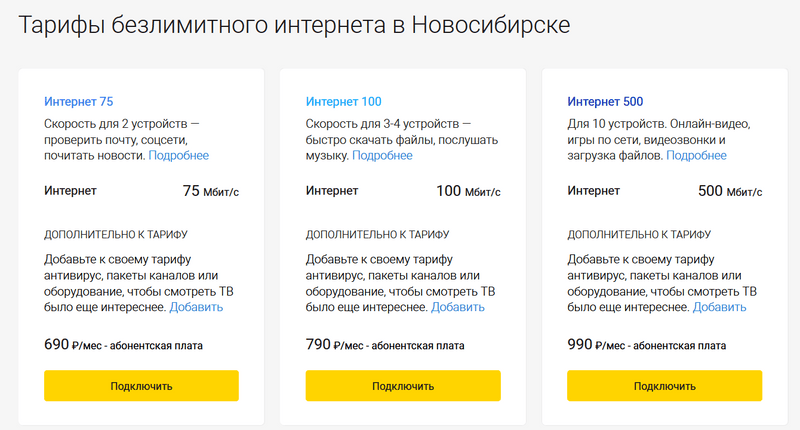800x430 pixels.
Task: Click Подробнее in the Интернет 100 card
Action: point(382,155)
